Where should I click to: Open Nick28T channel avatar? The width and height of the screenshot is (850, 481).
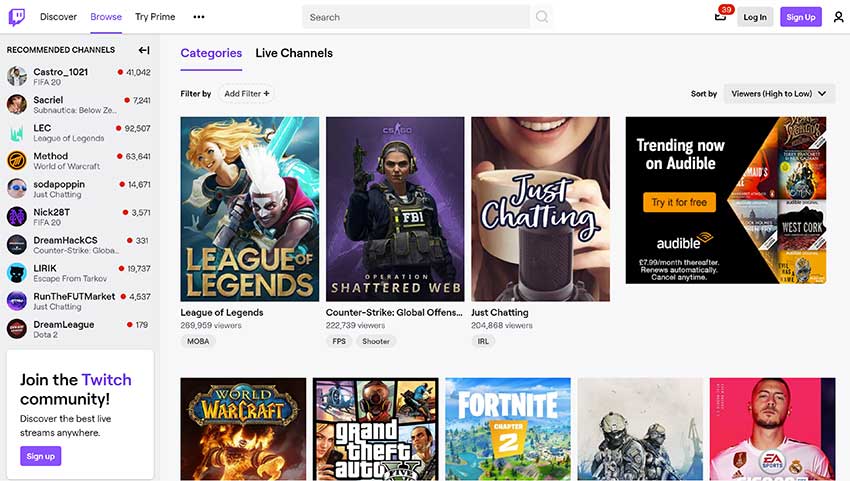tap(17, 216)
